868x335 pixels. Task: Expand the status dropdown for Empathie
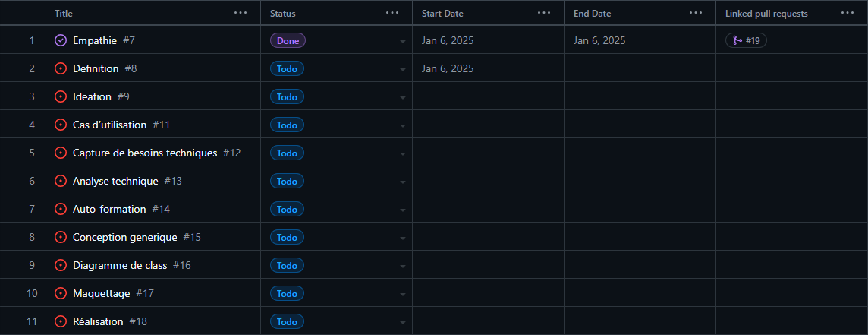click(x=403, y=40)
